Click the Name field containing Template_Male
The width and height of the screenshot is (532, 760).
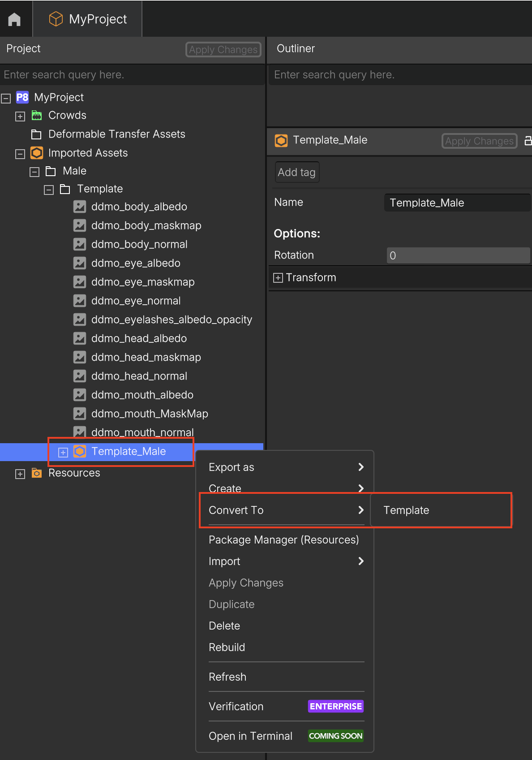click(x=457, y=203)
